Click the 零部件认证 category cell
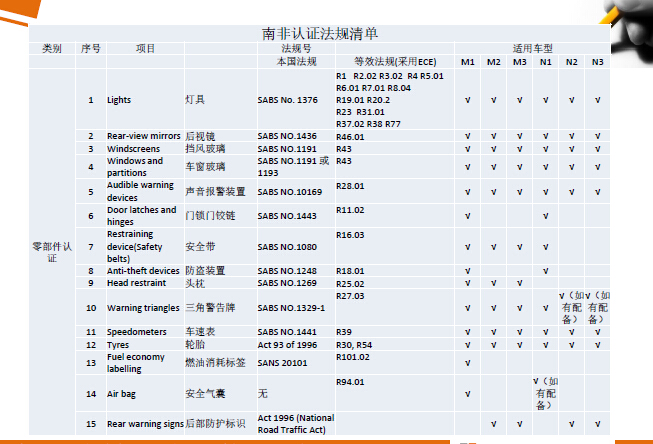This screenshot has height=444, width=653. 52,252
